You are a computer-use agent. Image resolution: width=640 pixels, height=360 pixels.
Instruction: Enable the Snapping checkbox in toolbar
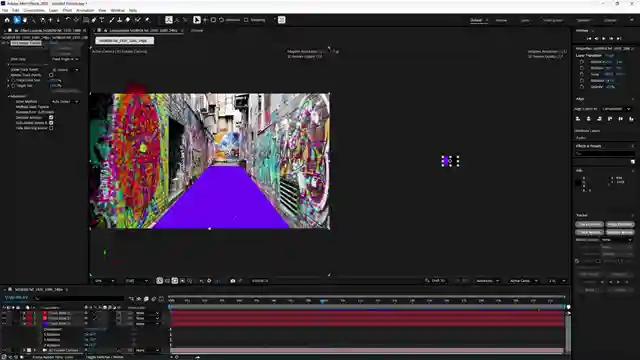[246, 20]
